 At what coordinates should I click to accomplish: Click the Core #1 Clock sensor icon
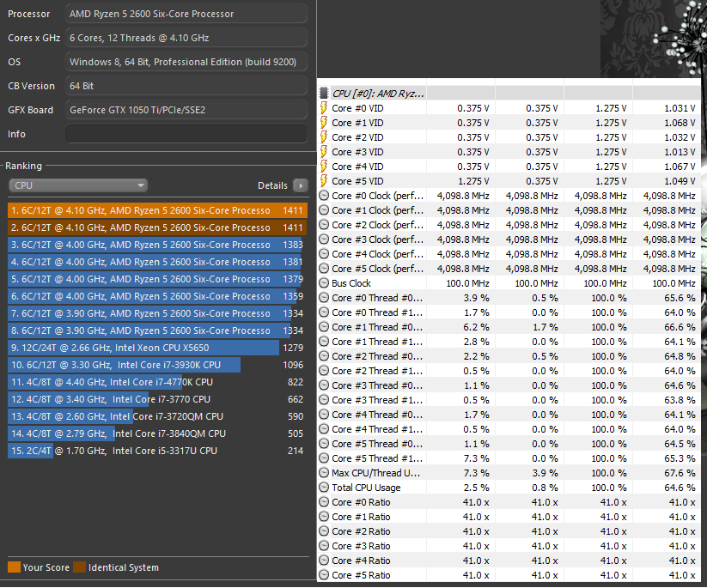coord(324,210)
